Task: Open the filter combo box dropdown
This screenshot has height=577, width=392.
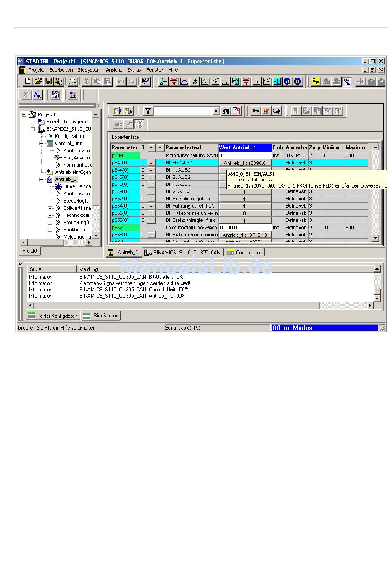Action: point(216,111)
